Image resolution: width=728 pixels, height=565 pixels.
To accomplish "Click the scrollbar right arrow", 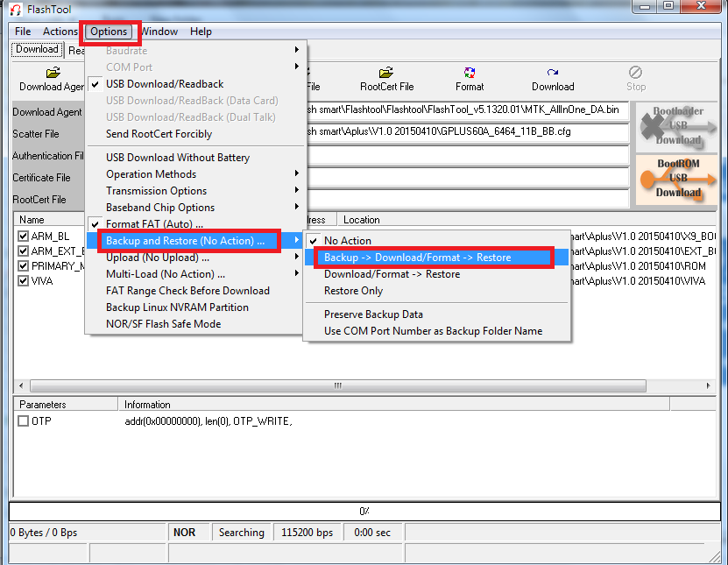I will tap(708, 385).
